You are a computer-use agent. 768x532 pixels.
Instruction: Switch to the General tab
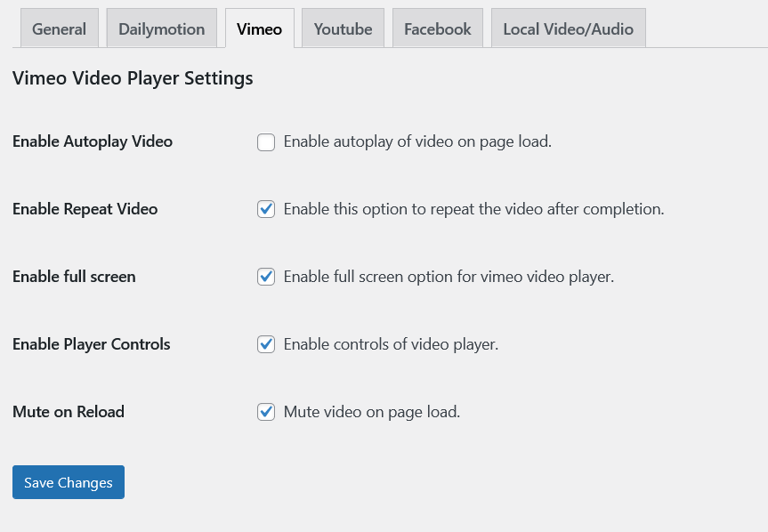point(59,29)
